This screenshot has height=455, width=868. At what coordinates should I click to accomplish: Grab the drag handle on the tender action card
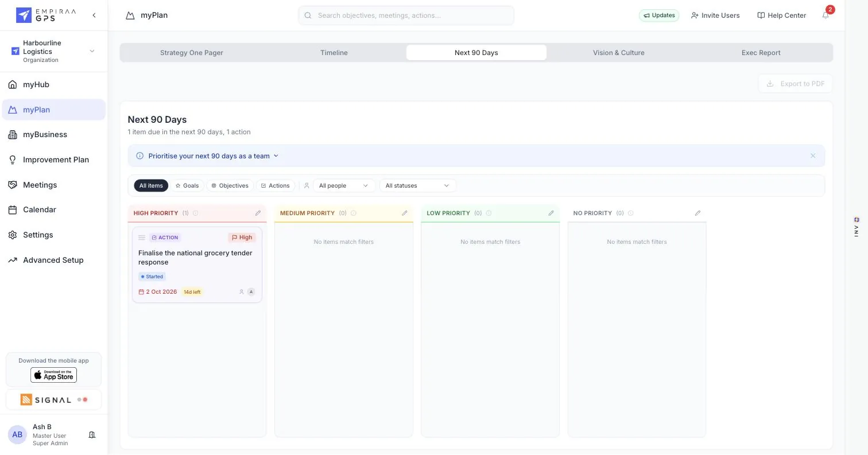(142, 238)
